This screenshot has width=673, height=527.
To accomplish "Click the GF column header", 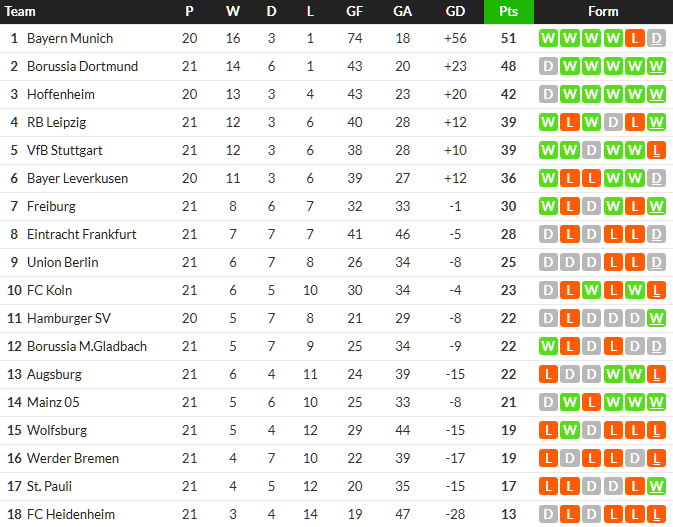I will point(354,12).
